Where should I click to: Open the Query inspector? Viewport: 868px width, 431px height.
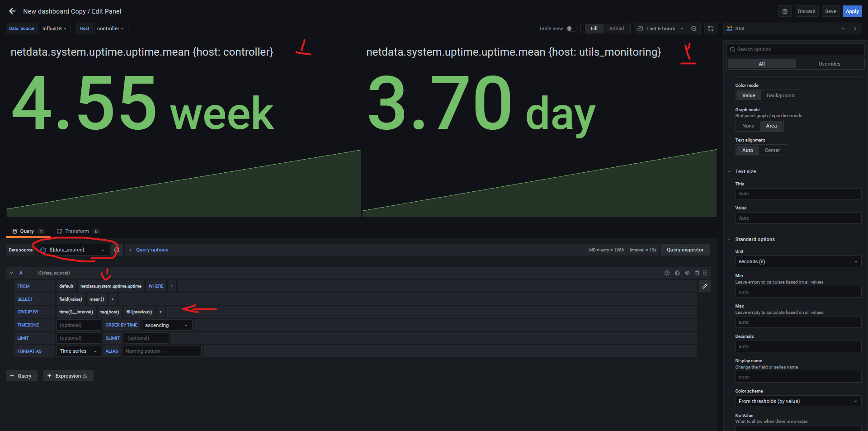coord(685,250)
